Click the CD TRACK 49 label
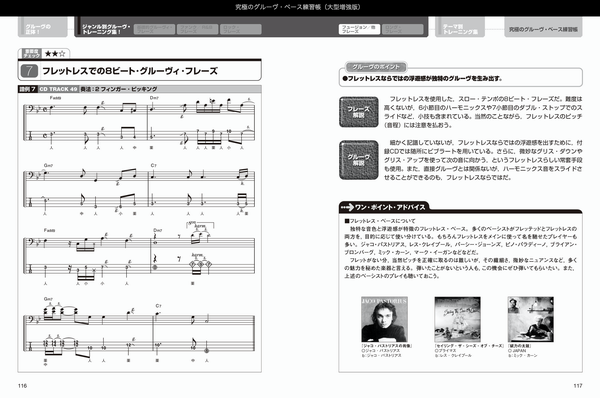This screenshot has height=398, width=600. pyautogui.click(x=58, y=89)
